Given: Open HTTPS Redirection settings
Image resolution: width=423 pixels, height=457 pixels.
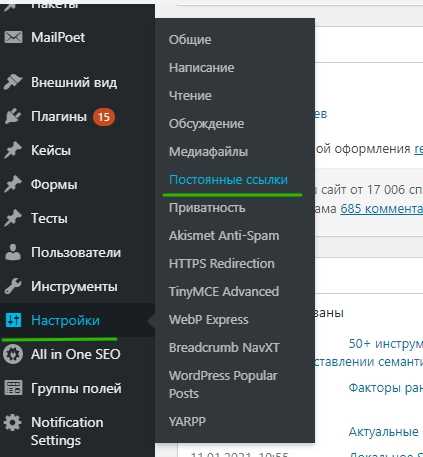Looking at the screenshot, I should point(222,263).
